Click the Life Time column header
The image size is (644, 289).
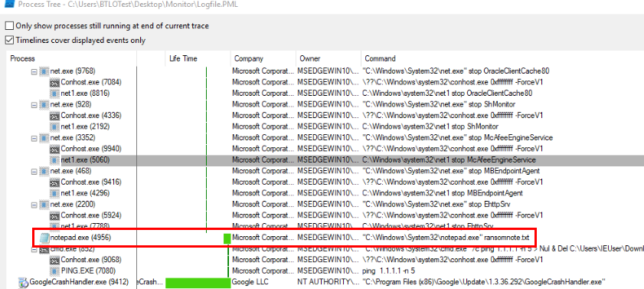coord(198,58)
